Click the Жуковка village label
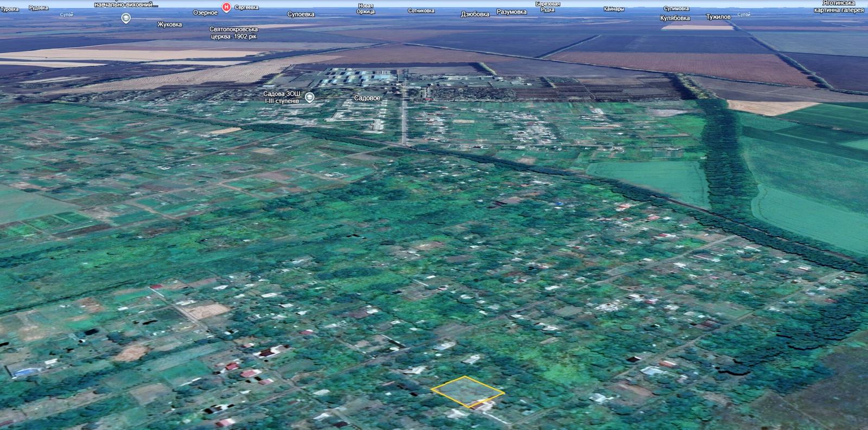Image resolution: width=868 pixels, height=430 pixels. tap(170, 24)
